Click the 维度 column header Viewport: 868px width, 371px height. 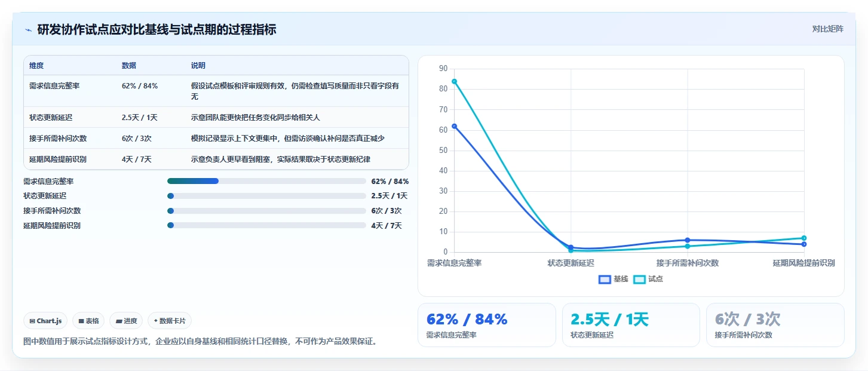pyautogui.click(x=36, y=66)
